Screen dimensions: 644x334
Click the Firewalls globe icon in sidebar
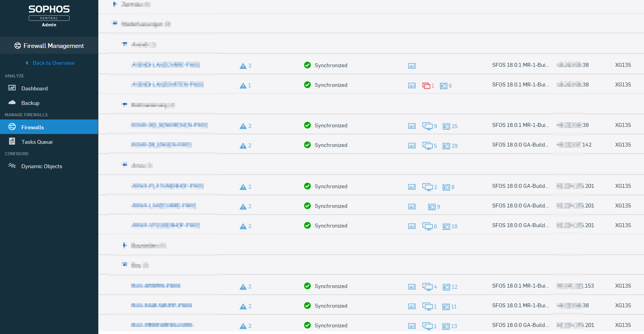coord(12,127)
